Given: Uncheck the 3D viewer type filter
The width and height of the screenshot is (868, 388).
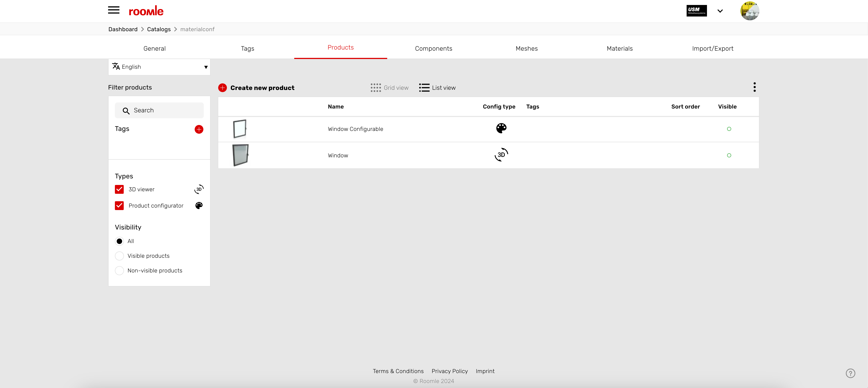Looking at the screenshot, I should [x=119, y=189].
